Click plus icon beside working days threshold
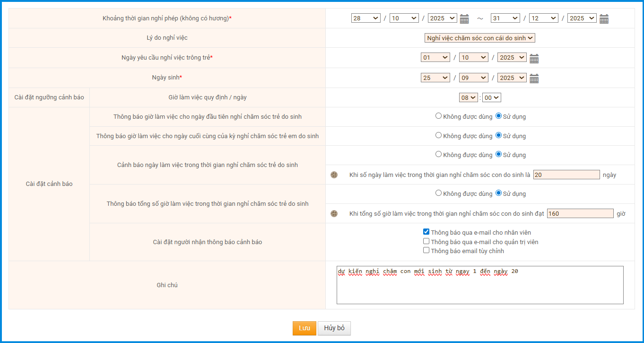The width and height of the screenshot is (644, 343). pos(334,175)
